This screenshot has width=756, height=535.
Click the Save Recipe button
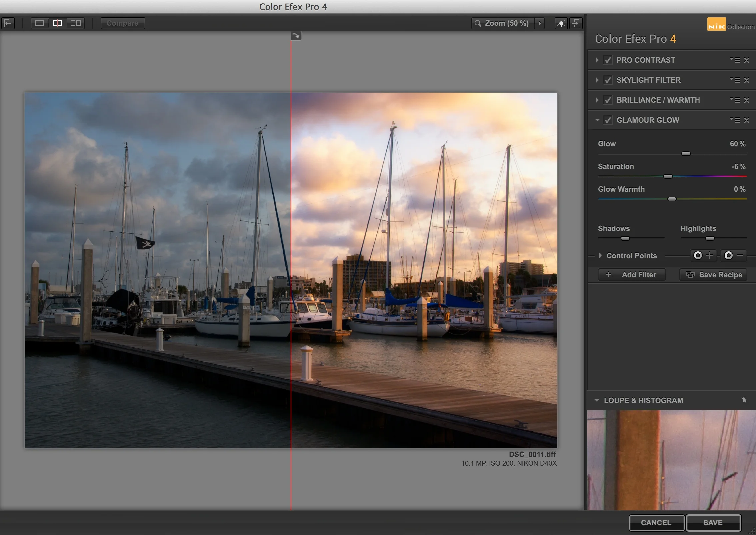pos(713,275)
